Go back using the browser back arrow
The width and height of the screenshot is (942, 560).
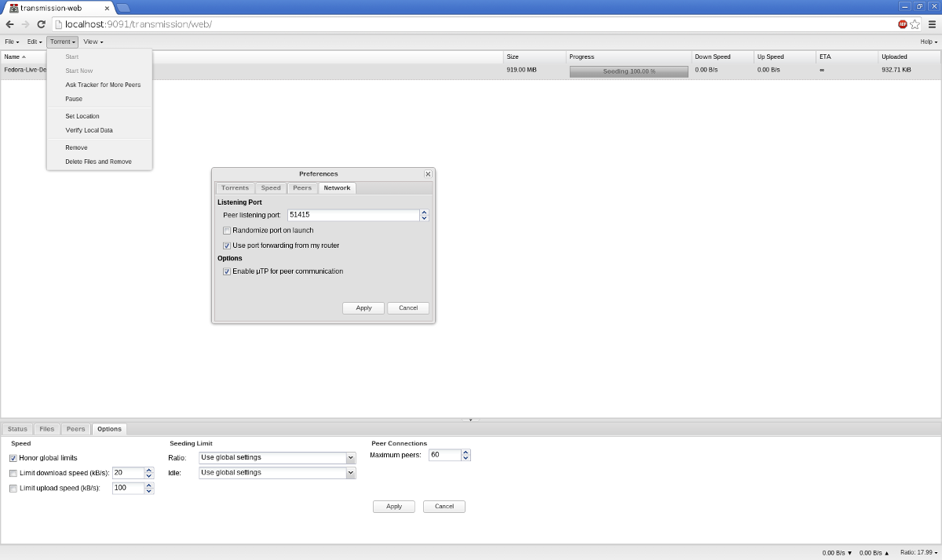(9, 24)
